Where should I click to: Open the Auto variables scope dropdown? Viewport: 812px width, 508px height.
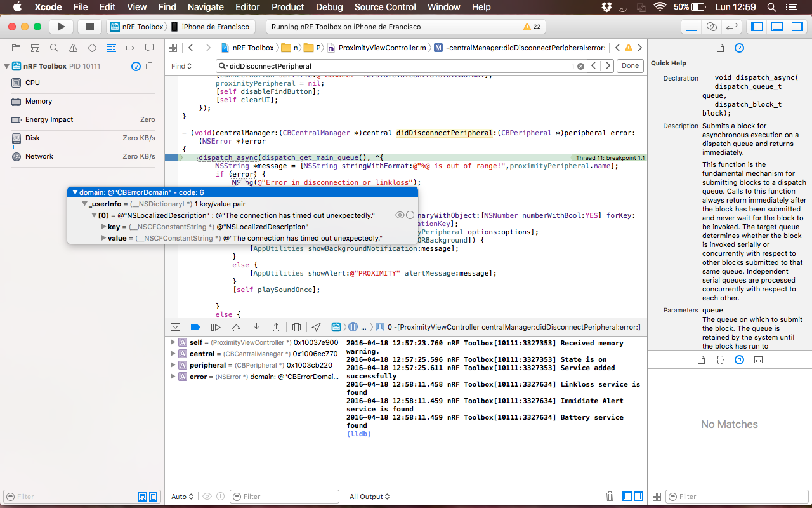[183, 497]
